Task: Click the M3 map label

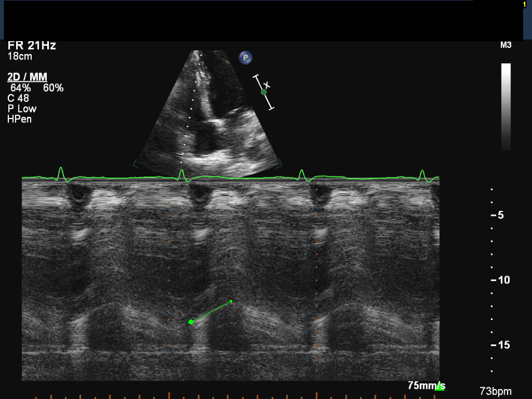Action: pyautogui.click(x=506, y=45)
